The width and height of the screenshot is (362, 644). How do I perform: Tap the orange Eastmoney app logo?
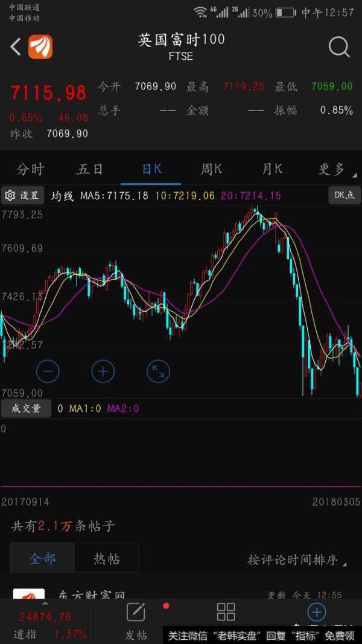tap(40, 47)
